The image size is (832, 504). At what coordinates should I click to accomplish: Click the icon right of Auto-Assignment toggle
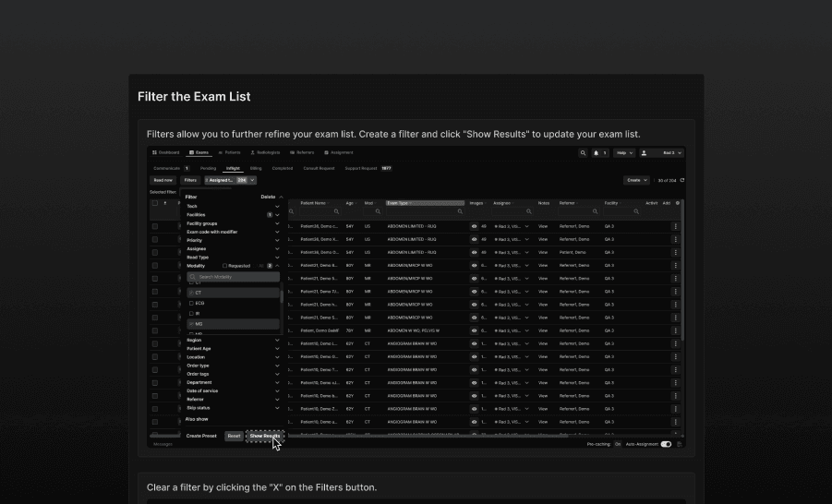(680, 445)
